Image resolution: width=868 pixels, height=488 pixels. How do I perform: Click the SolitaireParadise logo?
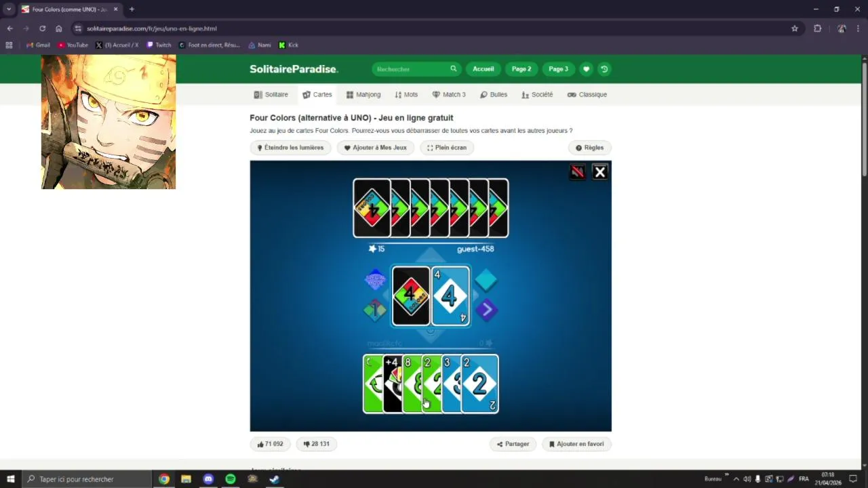point(294,69)
